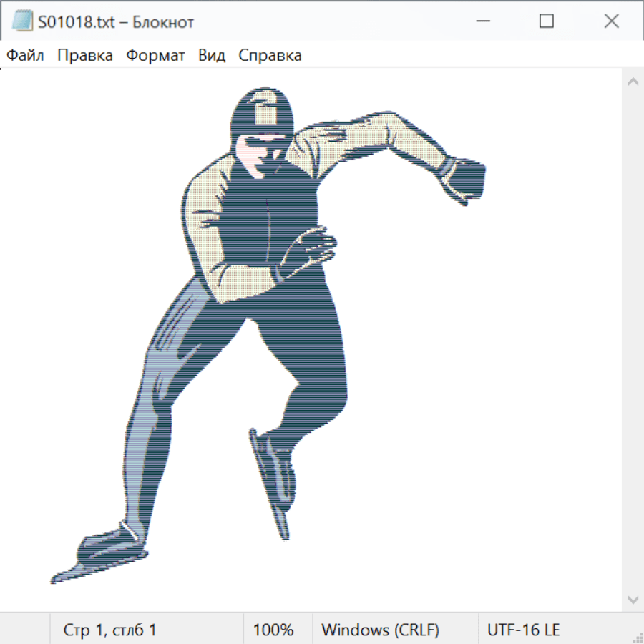Open the Правка menu
644x644 pixels.
84,55
